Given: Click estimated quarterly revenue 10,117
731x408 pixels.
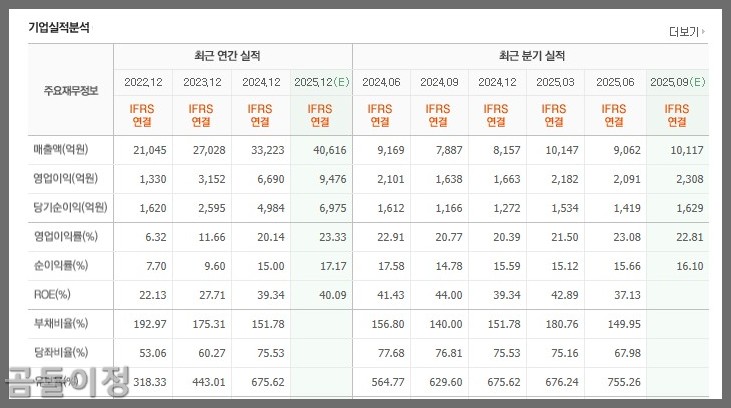Looking at the screenshot, I should pyautogui.click(x=687, y=150).
